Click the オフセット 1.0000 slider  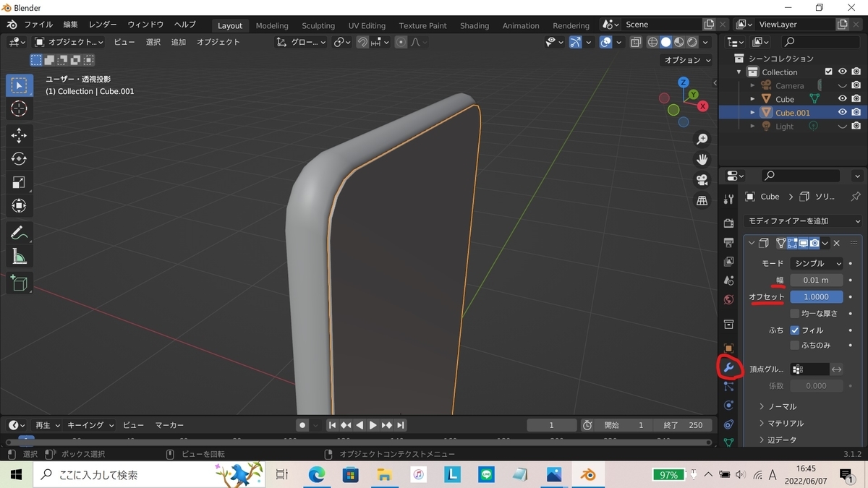pyautogui.click(x=817, y=297)
